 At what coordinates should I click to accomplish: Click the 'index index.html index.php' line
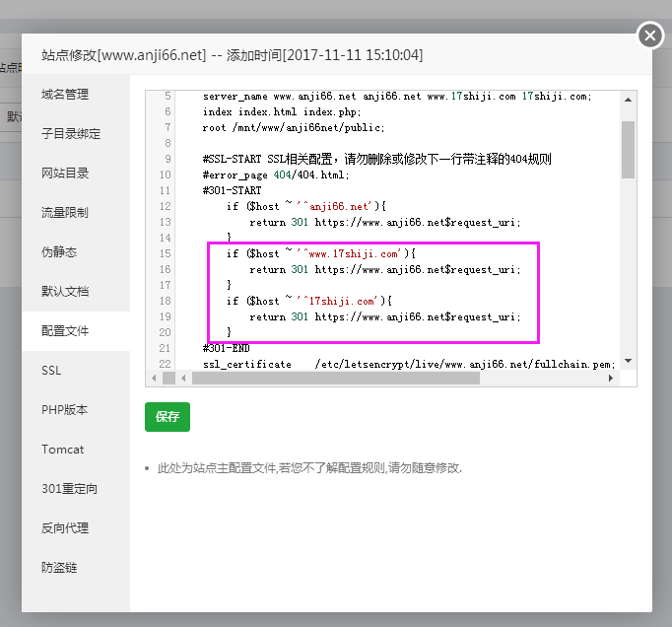coord(282,112)
